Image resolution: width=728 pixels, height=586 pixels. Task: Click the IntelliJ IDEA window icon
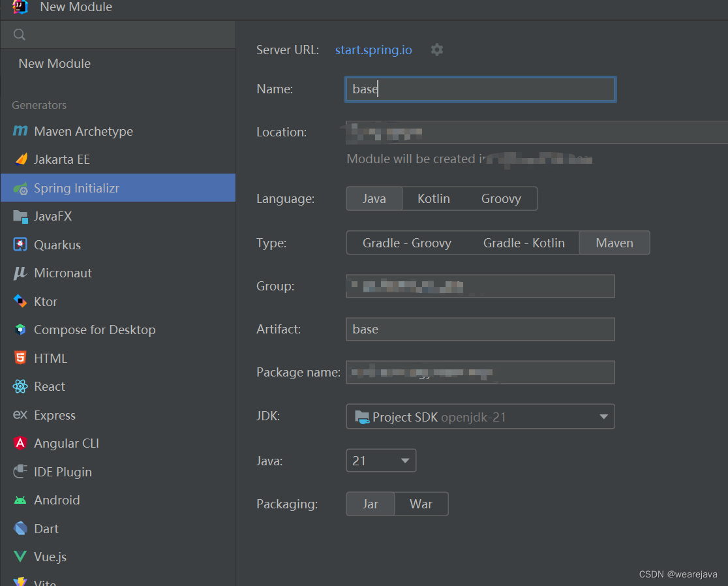20,7
